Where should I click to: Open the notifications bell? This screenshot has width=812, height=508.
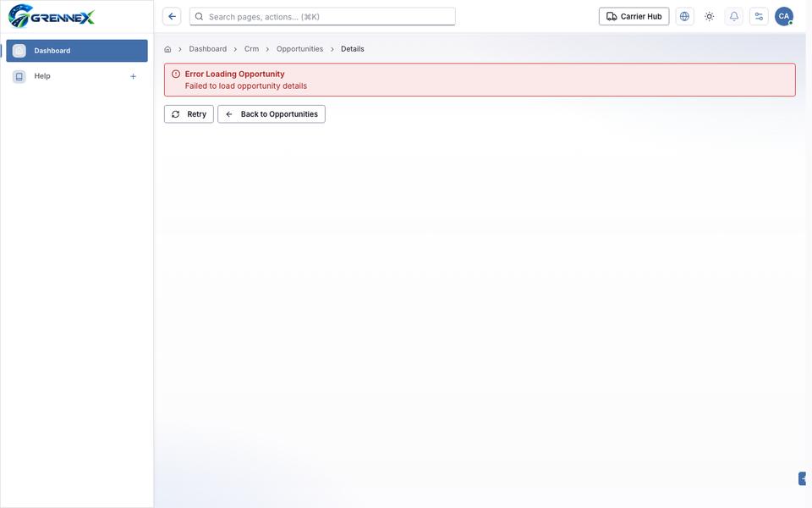coord(734,17)
